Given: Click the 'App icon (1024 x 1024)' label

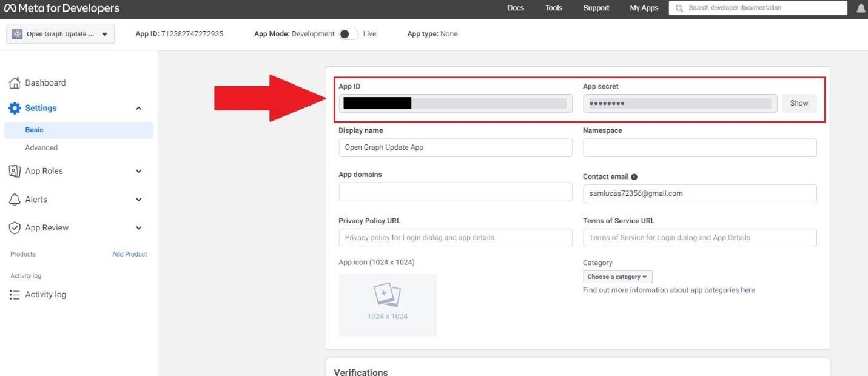Looking at the screenshot, I should pyautogui.click(x=377, y=262).
